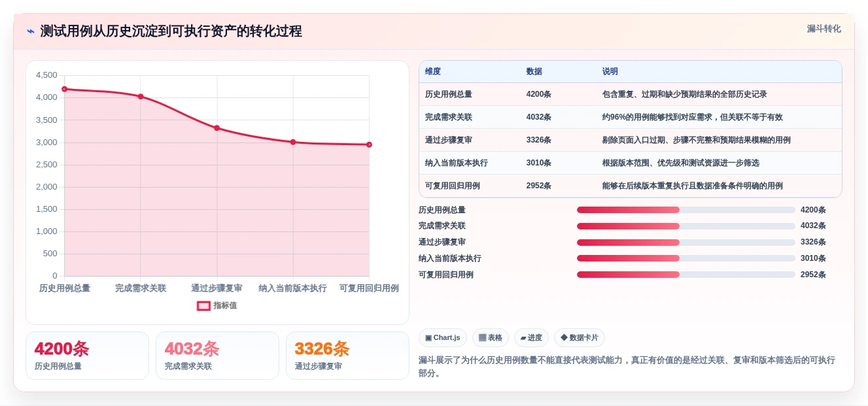Screen dimensions: 868x406
Task: Click the 2952条 table cell
Action: click(538, 186)
